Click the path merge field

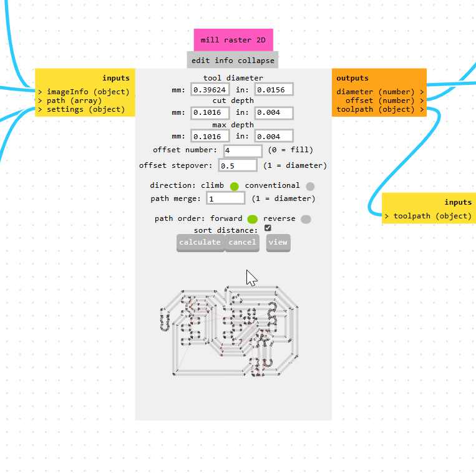coord(226,198)
